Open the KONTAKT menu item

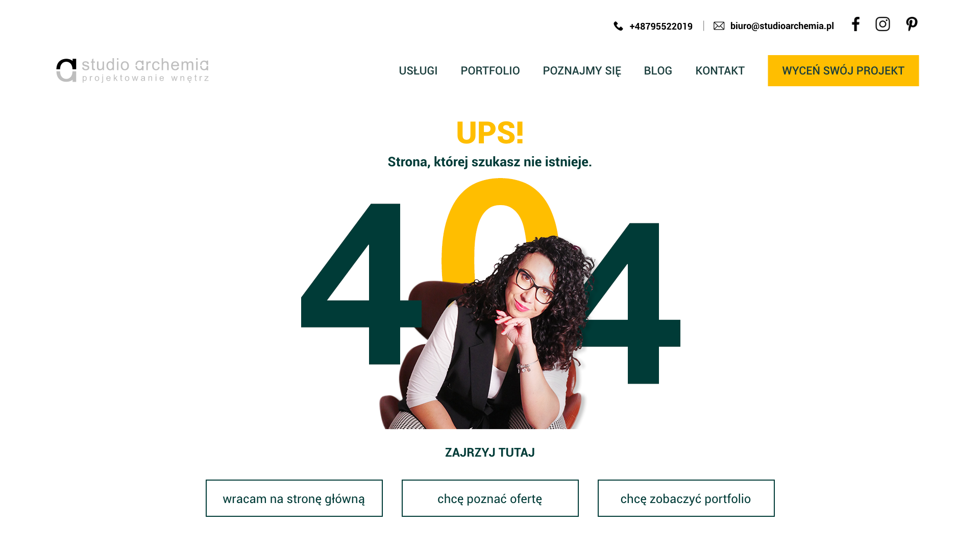pos(720,70)
